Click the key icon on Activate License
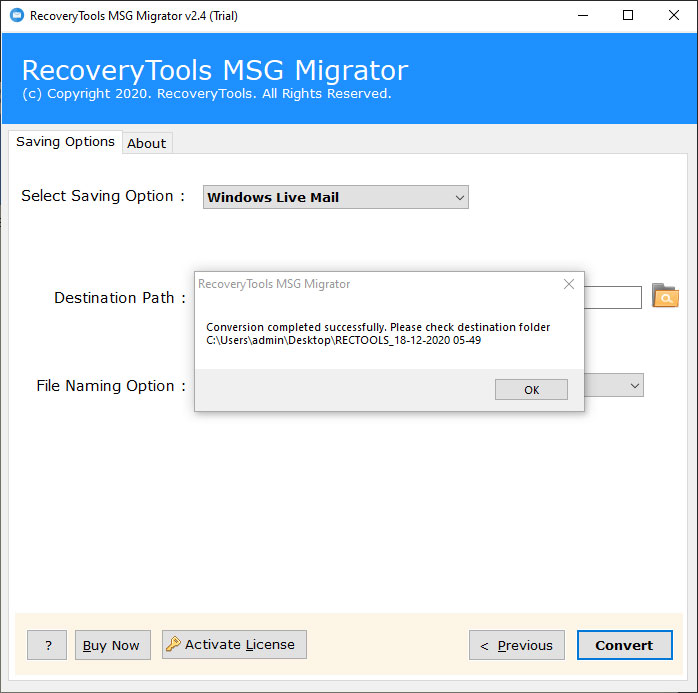698x693 pixels. [x=173, y=644]
